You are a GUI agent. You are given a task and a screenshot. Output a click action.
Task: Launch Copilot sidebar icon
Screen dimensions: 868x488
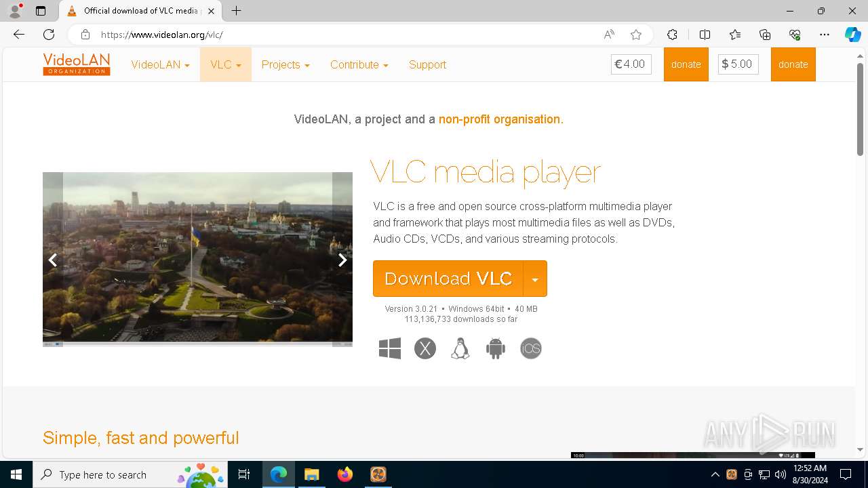(852, 35)
